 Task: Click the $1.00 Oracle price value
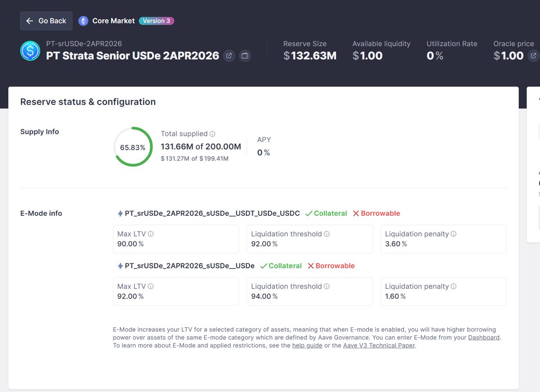click(x=508, y=56)
